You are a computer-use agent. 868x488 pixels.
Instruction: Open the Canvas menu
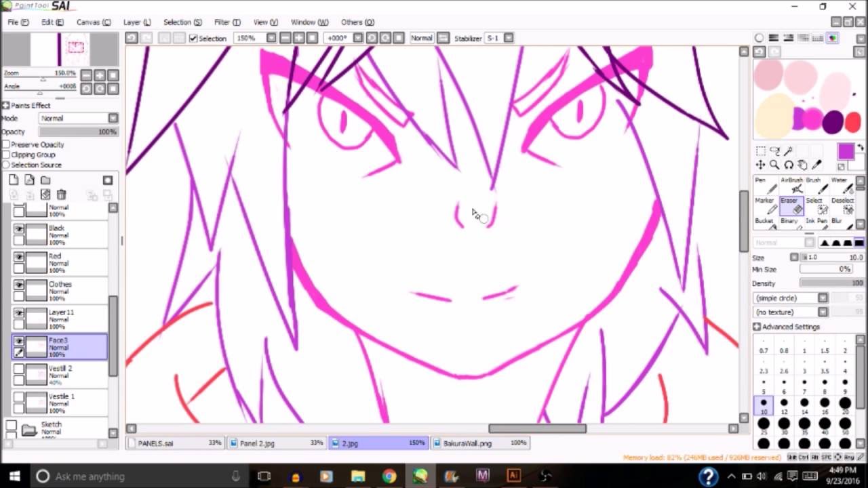coord(94,22)
